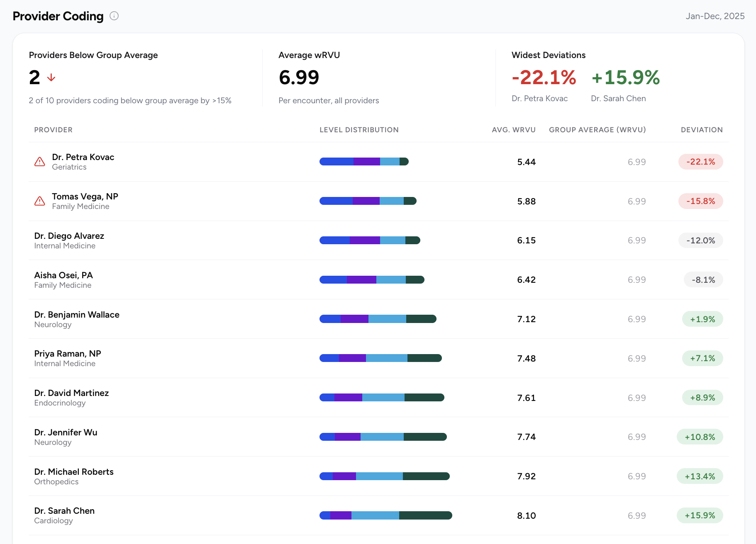The image size is (756, 544).
Task: Click the -15.8% deviation badge
Action: pyautogui.click(x=700, y=201)
